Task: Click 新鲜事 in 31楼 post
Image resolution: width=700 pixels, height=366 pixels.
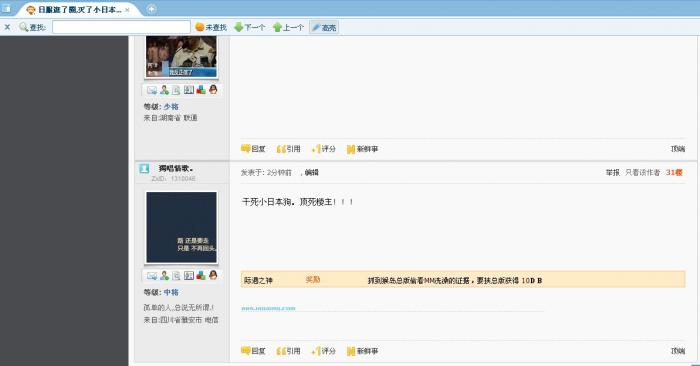Action: [362, 351]
